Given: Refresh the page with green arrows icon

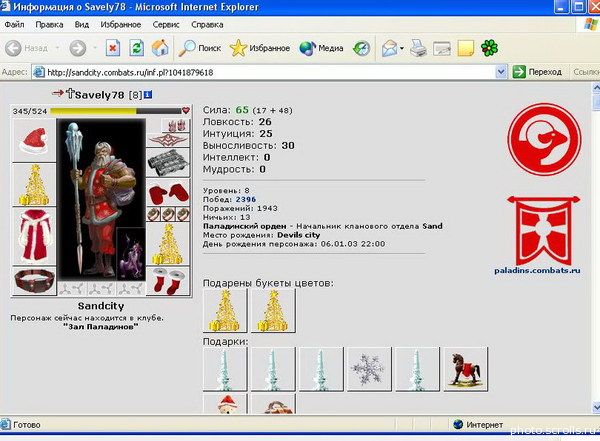Looking at the screenshot, I should click(x=137, y=48).
